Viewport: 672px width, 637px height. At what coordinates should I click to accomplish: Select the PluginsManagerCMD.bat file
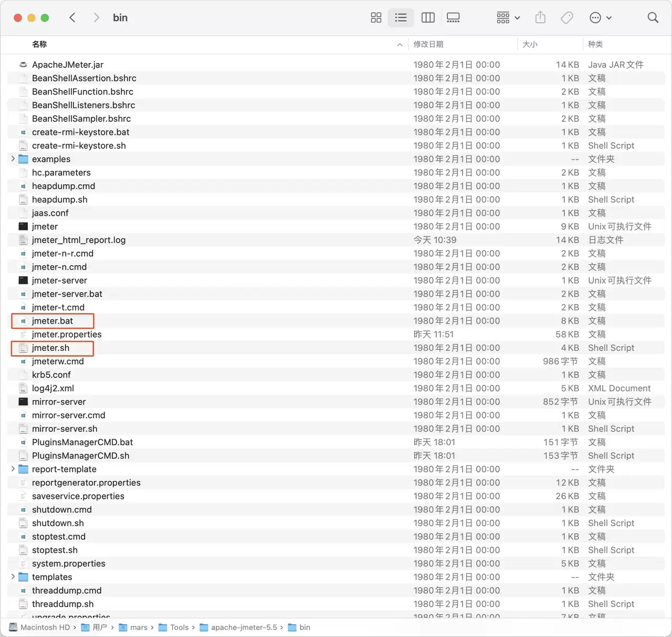coord(82,442)
